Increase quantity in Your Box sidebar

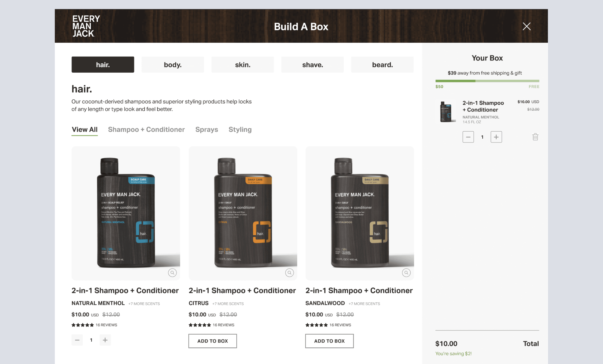pyautogui.click(x=496, y=137)
